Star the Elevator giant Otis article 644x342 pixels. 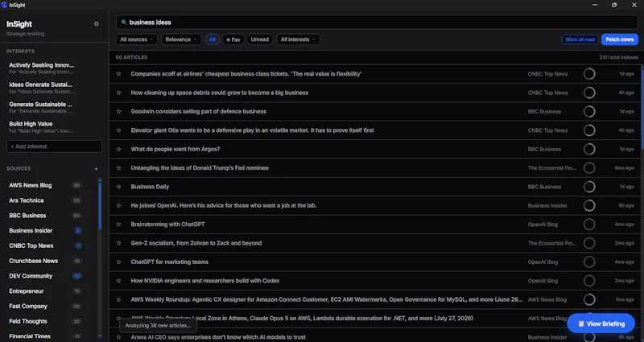(x=118, y=130)
